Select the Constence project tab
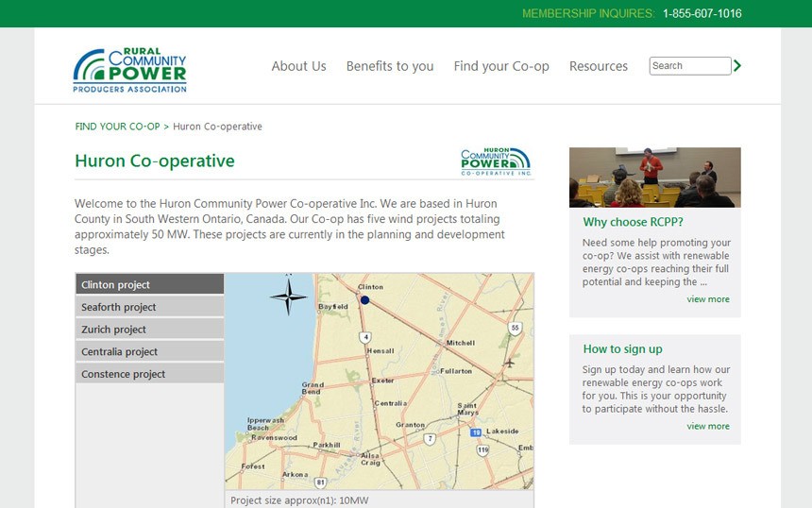The width and height of the screenshot is (812, 508). click(x=150, y=374)
